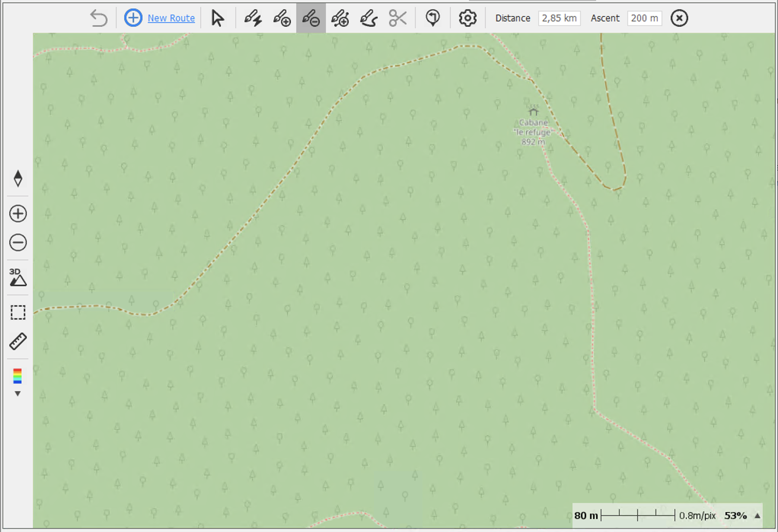
Task: Expand the color gradient dropdown arrow
Action: coord(18,393)
